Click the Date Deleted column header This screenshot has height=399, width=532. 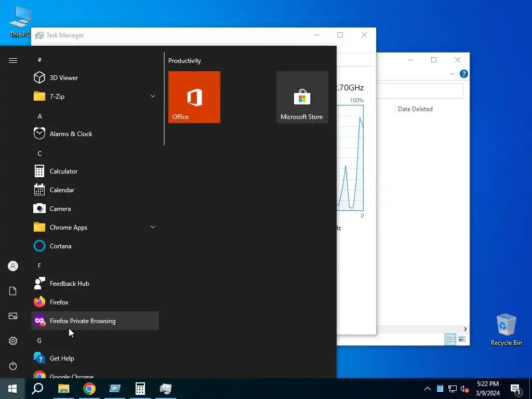coord(415,109)
